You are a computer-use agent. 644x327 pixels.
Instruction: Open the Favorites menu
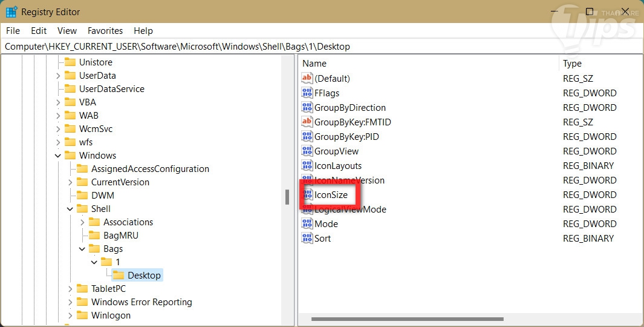105,31
